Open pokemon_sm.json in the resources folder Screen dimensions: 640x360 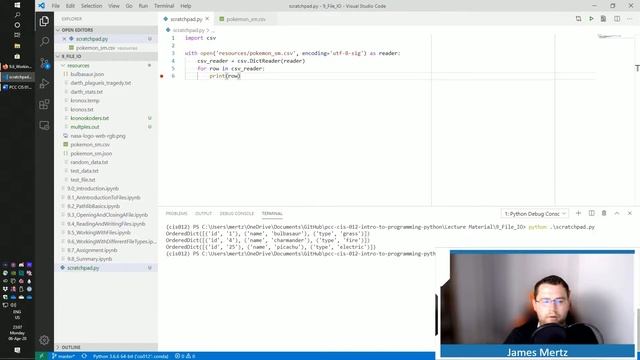(x=91, y=153)
